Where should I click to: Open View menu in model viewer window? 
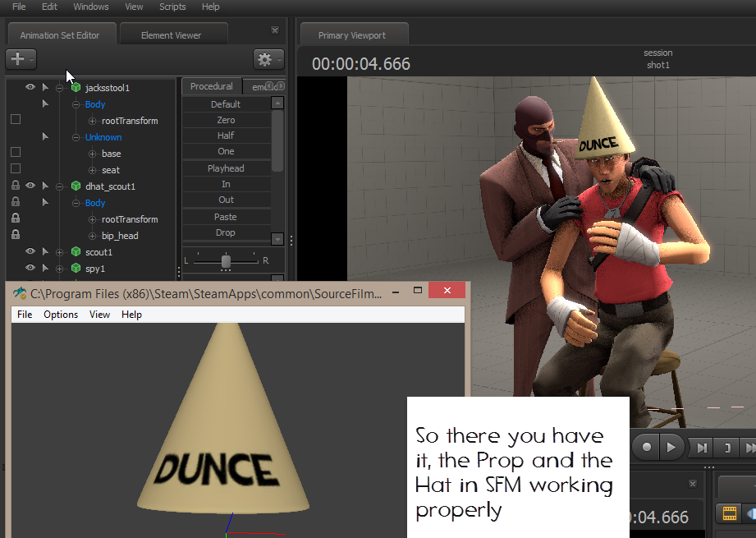pos(99,314)
